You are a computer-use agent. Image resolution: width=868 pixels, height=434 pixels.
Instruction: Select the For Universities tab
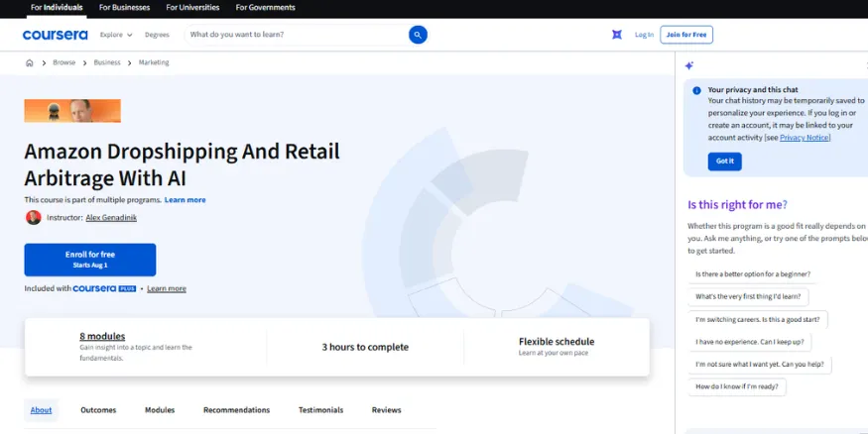click(192, 8)
